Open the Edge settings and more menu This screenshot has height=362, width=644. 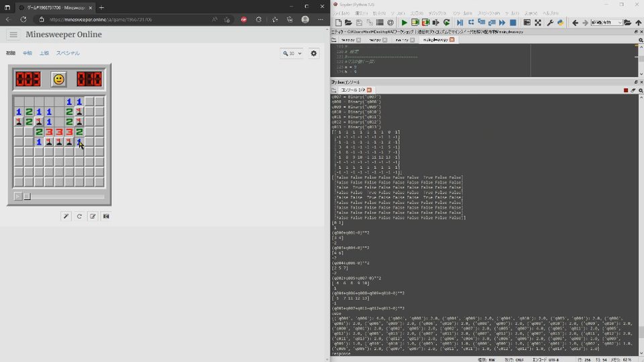[x=321, y=19]
